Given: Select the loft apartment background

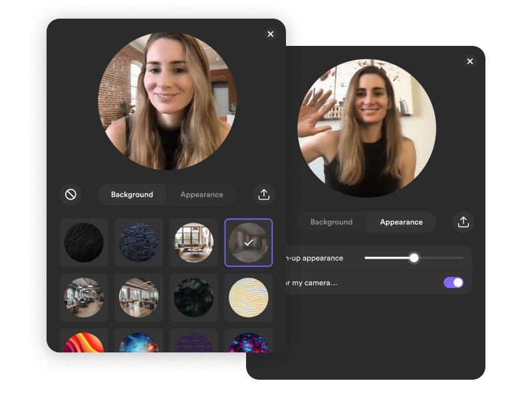Looking at the screenshot, I should coord(193,243).
